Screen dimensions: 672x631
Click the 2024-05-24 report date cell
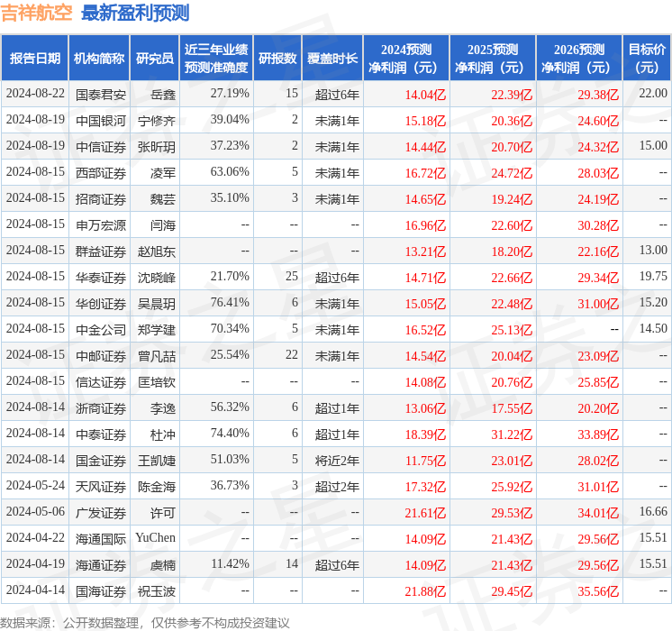click(x=35, y=485)
